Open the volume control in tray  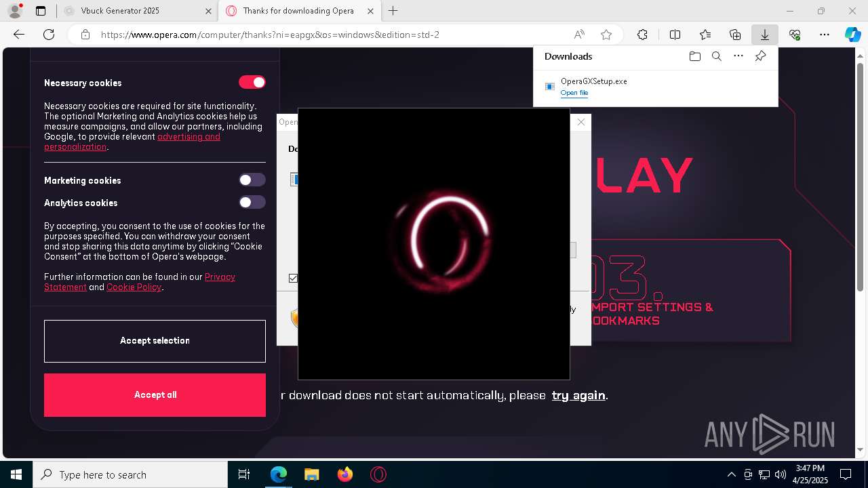[781, 474]
